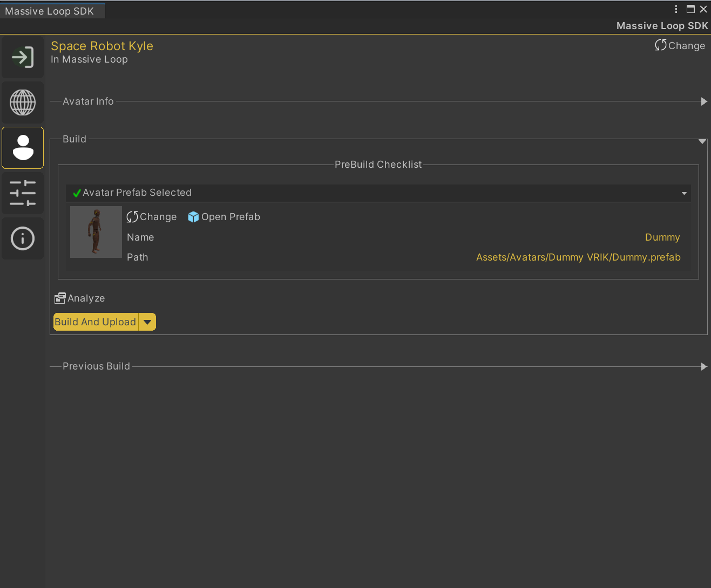Image resolution: width=711 pixels, height=588 pixels.
Task: Open the info circle sidebar icon
Action: point(23,238)
